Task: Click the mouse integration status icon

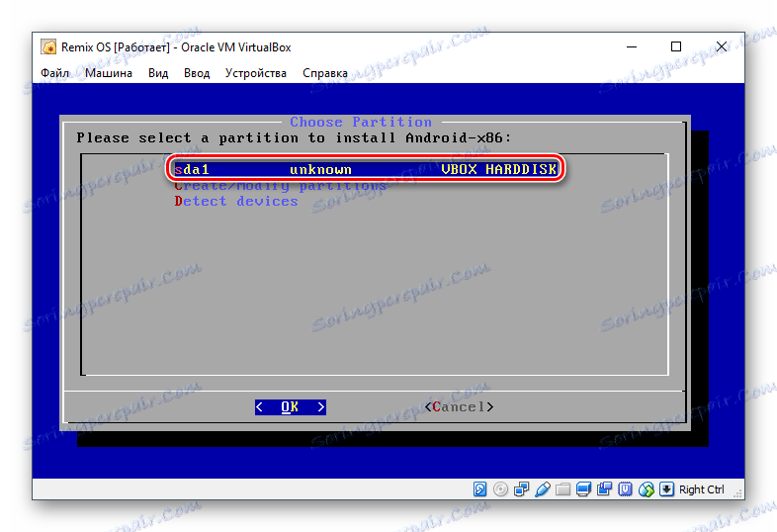Action: coord(647,489)
